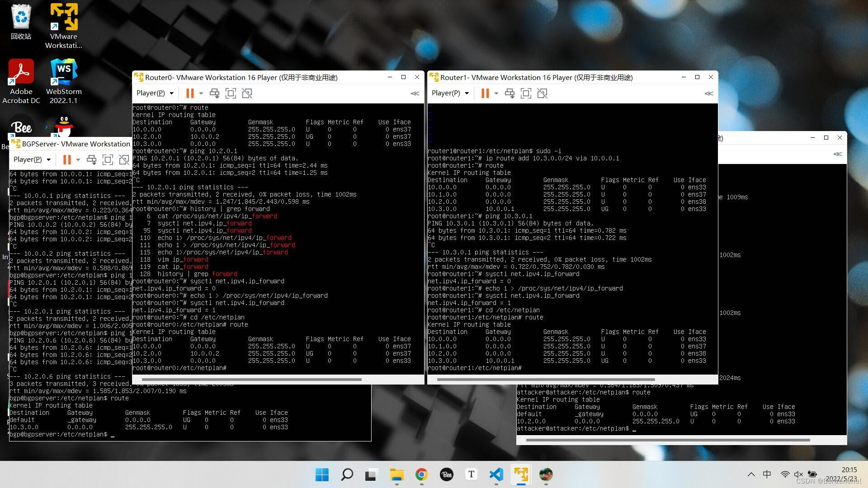Open the volume tray icon
The width and height of the screenshot is (868, 488).
pos(798,474)
